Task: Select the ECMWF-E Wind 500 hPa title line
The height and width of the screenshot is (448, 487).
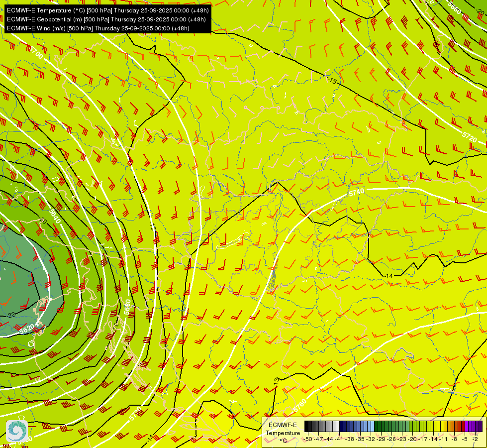Action: tap(98, 28)
